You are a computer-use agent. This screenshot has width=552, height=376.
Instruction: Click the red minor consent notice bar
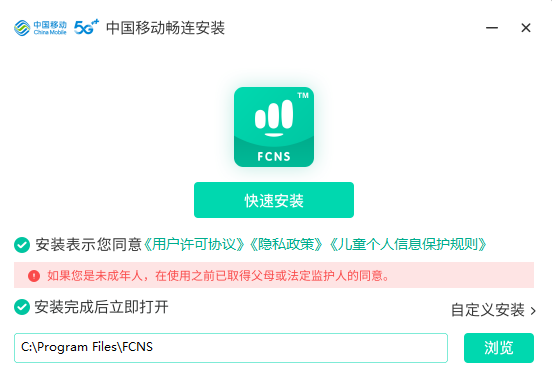(x=274, y=275)
